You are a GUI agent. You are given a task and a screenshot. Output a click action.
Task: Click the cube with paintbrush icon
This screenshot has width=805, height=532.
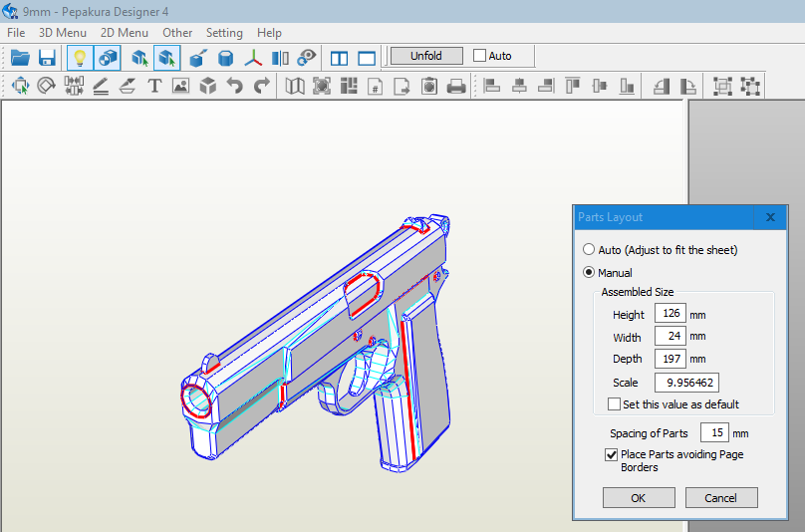pyautogui.click(x=198, y=58)
